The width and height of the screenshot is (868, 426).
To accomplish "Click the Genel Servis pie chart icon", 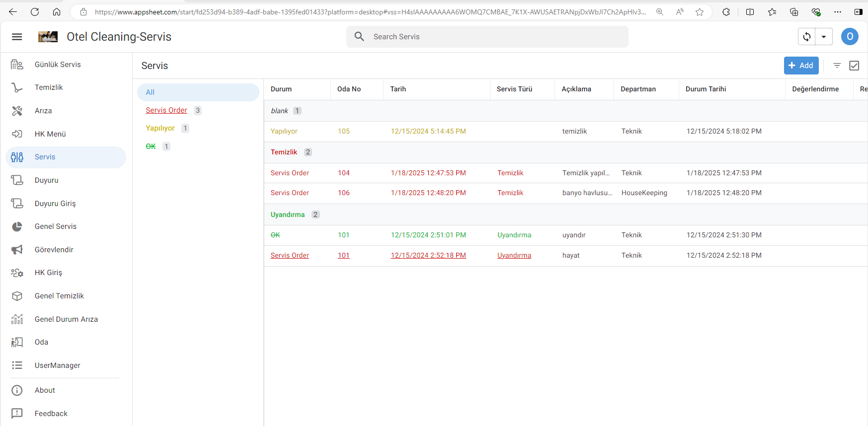I will click(17, 226).
